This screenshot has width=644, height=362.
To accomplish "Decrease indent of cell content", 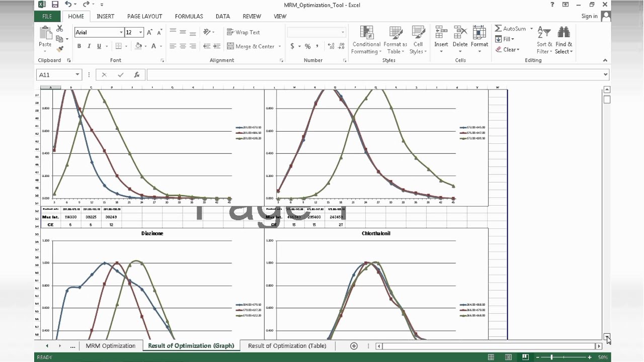I will coord(207,46).
